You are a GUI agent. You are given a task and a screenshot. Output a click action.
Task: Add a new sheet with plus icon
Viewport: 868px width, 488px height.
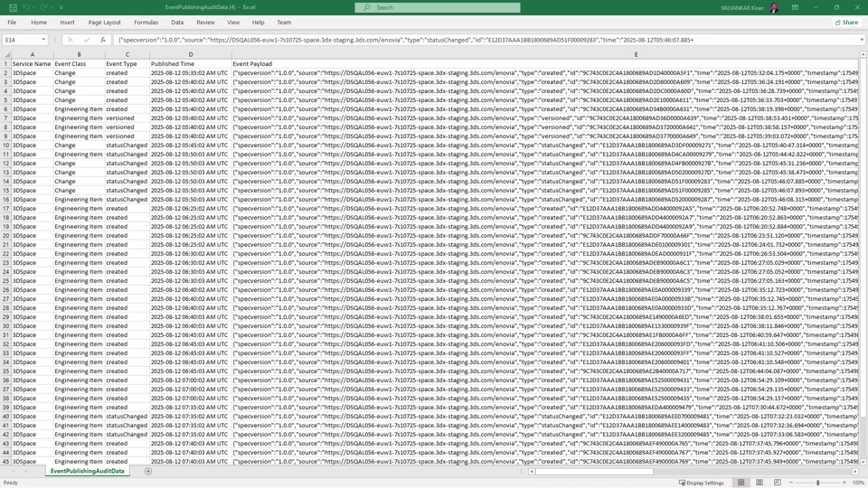pyautogui.click(x=148, y=471)
